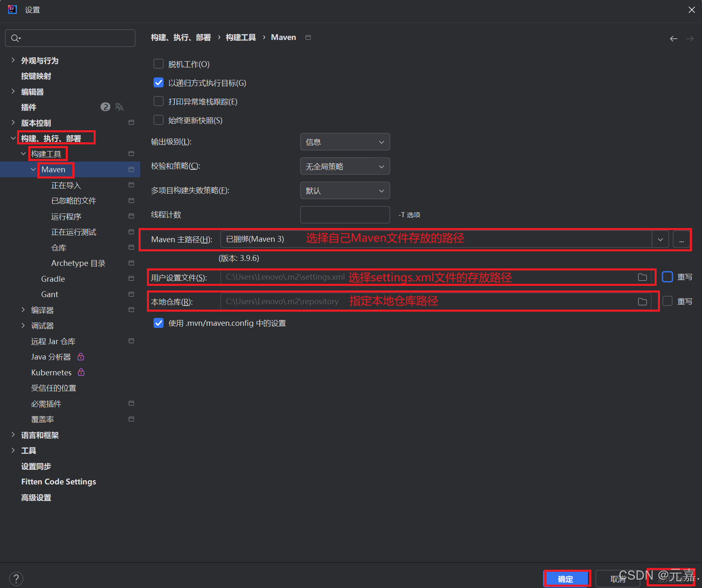Expand the 调试器 tree node

coord(23,325)
